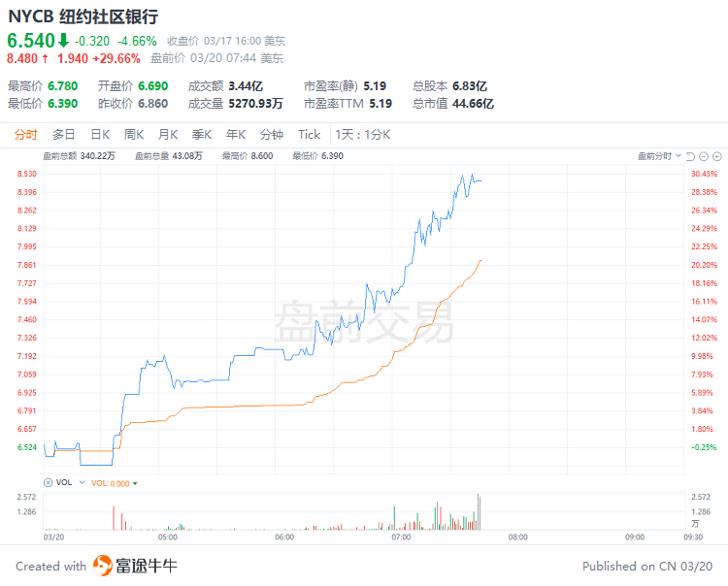Screen dimensions: 728x586
Task: Click the 30.43% percent axis label
Action: [x=705, y=174]
